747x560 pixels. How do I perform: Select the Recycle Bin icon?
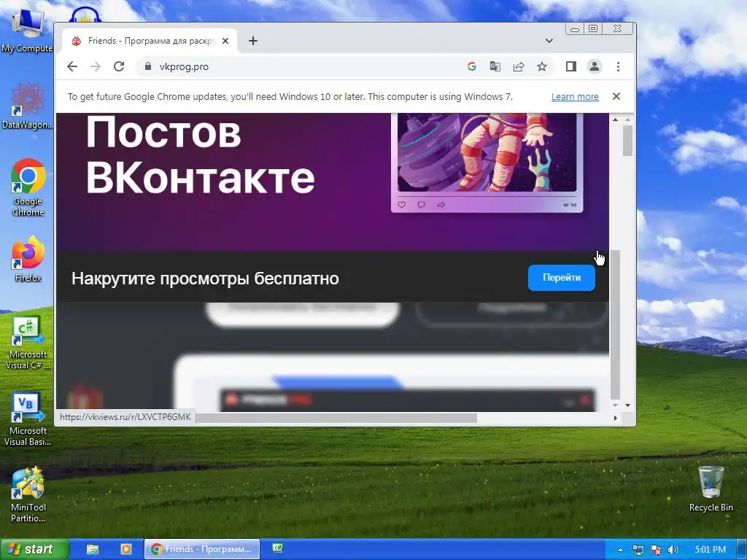(711, 489)
